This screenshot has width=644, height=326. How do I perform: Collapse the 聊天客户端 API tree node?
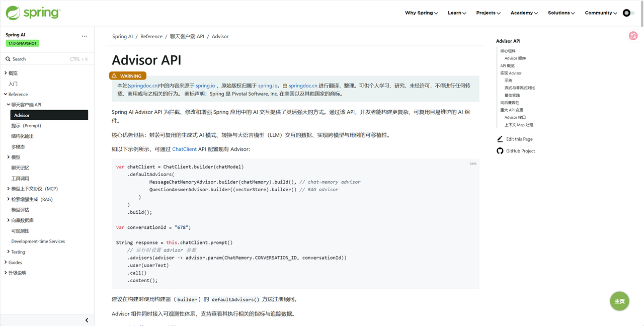(8, 105)
